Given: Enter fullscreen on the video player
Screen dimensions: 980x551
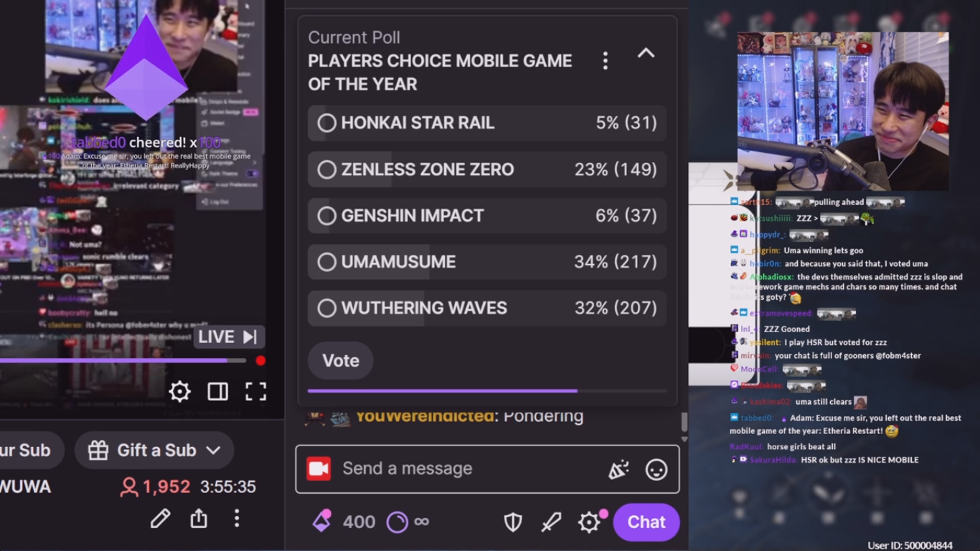Looking at the screenshot, I should 255,391.
